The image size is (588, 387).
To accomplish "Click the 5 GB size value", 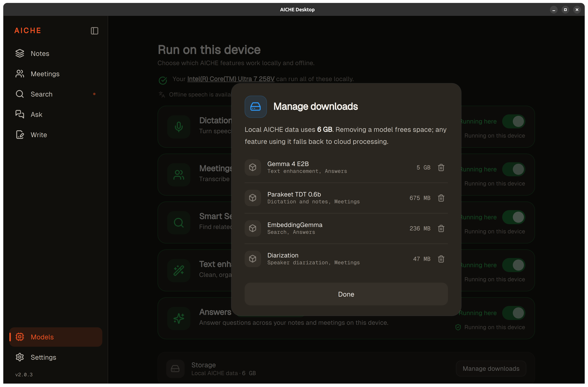I will pyautogui.click(x=423, y=168).
